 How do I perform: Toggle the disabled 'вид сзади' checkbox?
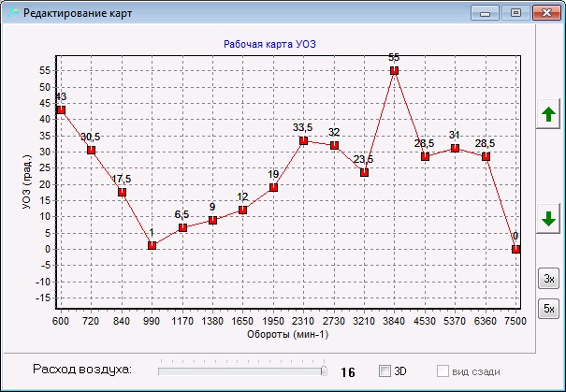(x=443, y=370)
